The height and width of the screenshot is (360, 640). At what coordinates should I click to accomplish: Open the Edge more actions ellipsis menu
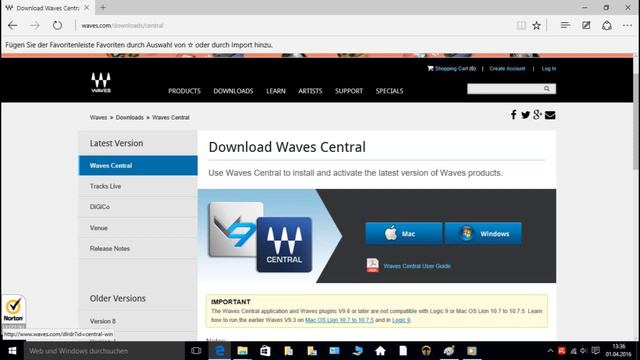tap(627, 25)
